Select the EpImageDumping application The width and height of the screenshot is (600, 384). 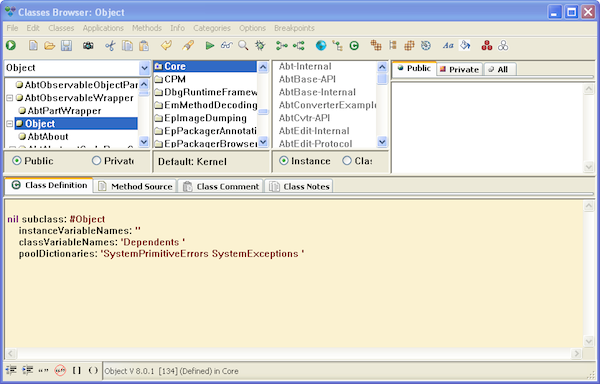205,118
